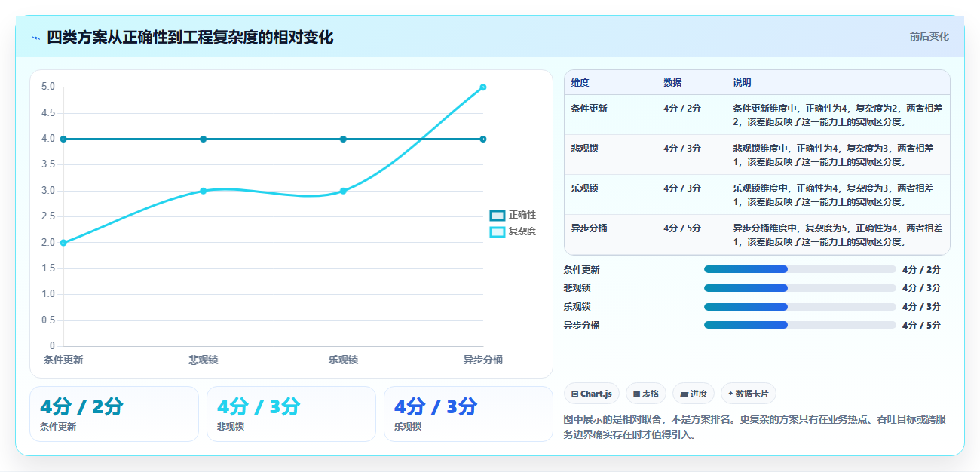Select the 条件更新 cell in the table
The image size is (980, 472).
(590, 109)
